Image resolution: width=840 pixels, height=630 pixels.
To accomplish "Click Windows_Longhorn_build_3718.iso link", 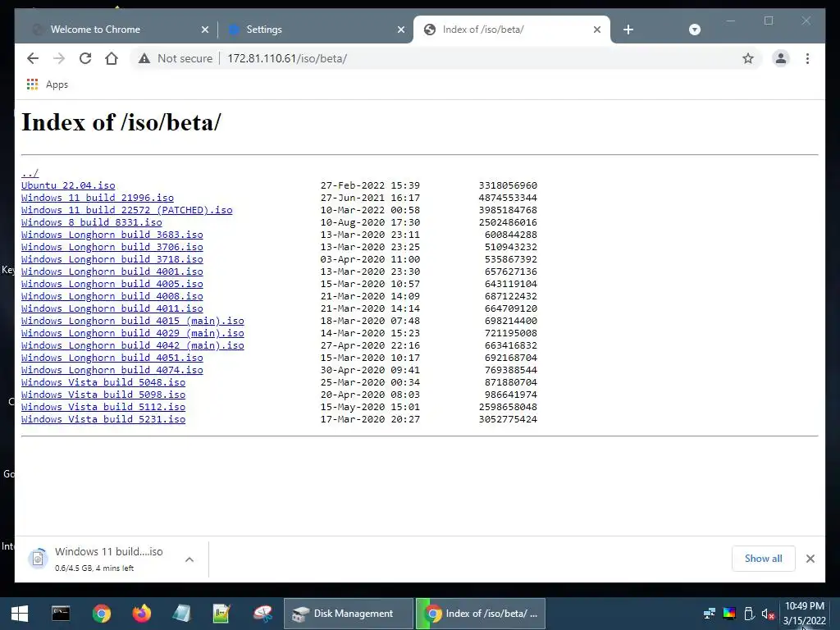I will 112,259.
